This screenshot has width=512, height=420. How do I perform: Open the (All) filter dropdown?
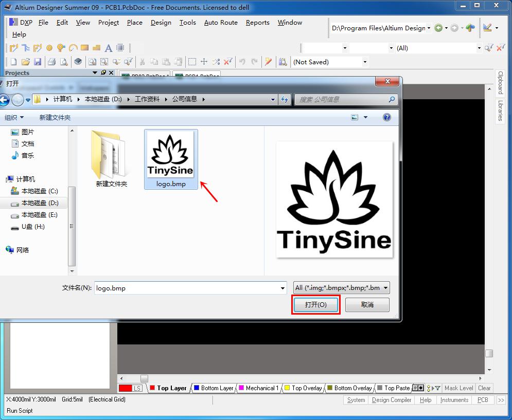pyautogui.click(x=479, y=48)
